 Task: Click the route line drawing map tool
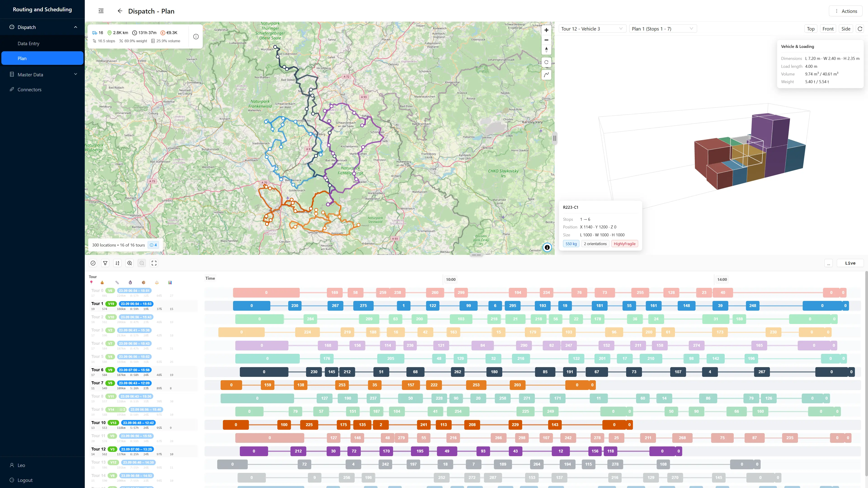[546, 74]
